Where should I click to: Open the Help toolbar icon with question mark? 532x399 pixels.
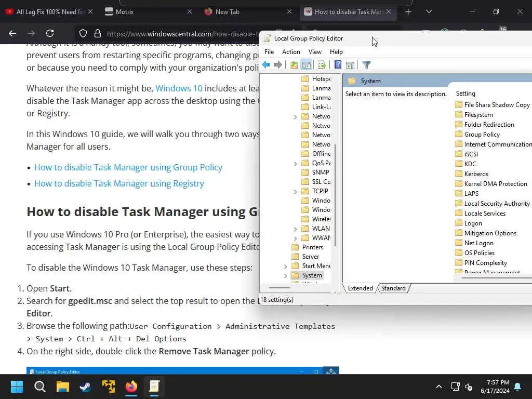pos(338,64)
